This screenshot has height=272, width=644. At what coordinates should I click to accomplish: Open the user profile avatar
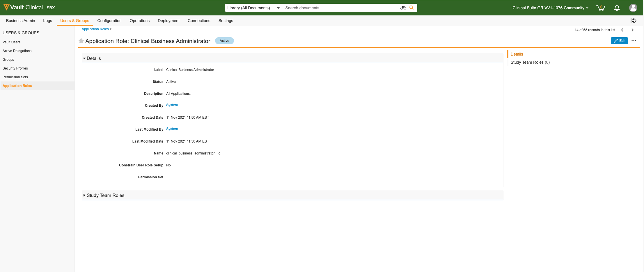[x=633, y=8]
